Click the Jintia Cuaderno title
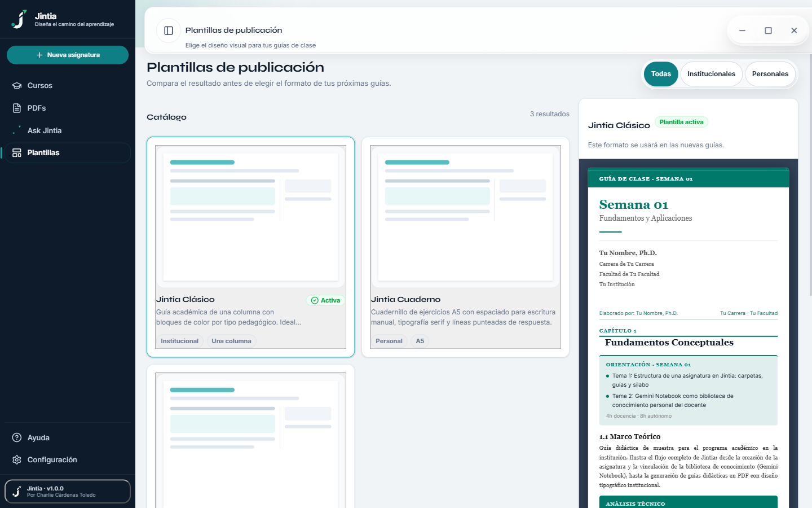 pos(406,300)
